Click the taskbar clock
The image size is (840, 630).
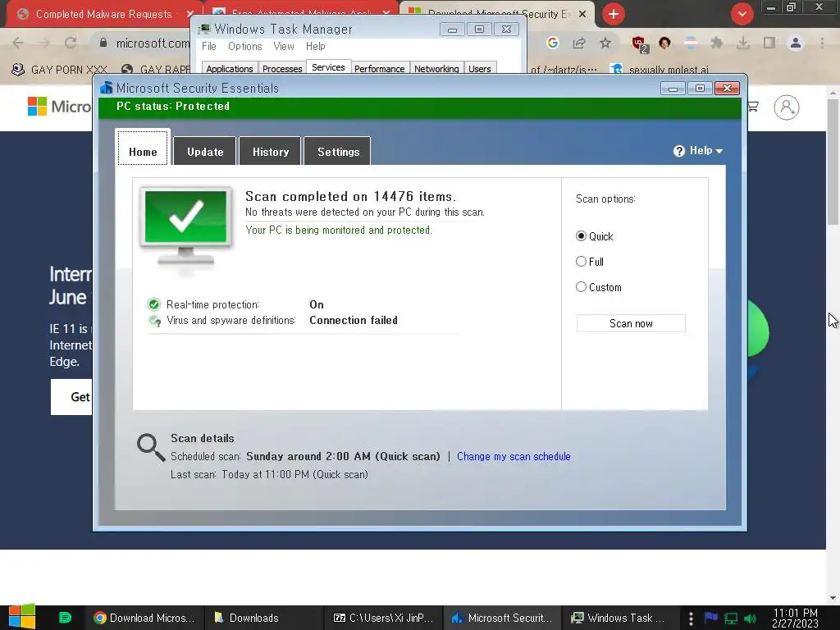point(795,619)
